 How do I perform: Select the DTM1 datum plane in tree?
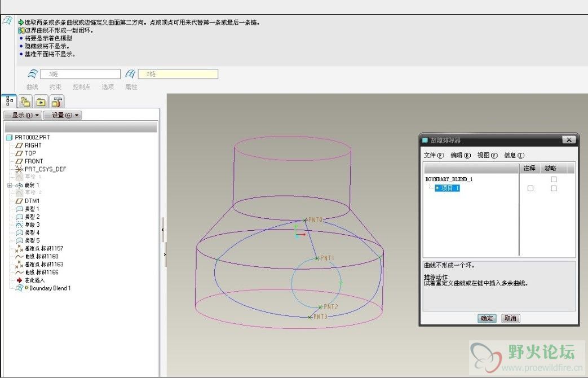pyautogui.click(x=28, y=201)
